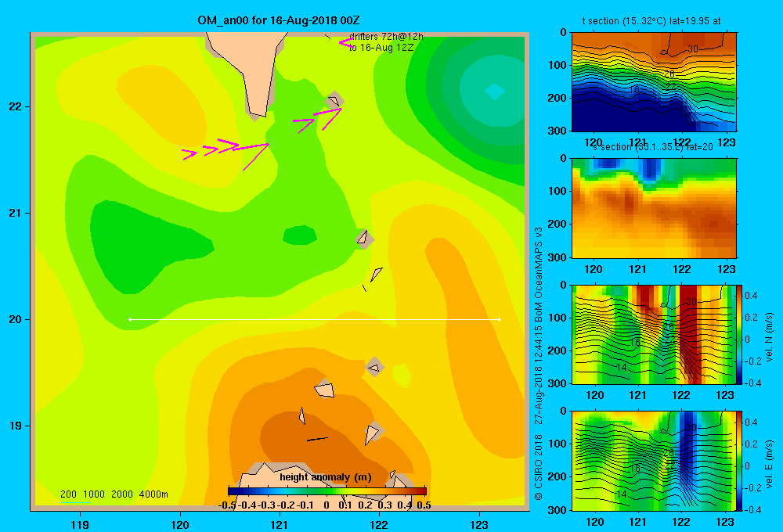The width and height of the screenshot is (783, 532).
Task: Click the "122" longitude label under the salinity panel
Action: pyautogui.click(x=682, y=269)
